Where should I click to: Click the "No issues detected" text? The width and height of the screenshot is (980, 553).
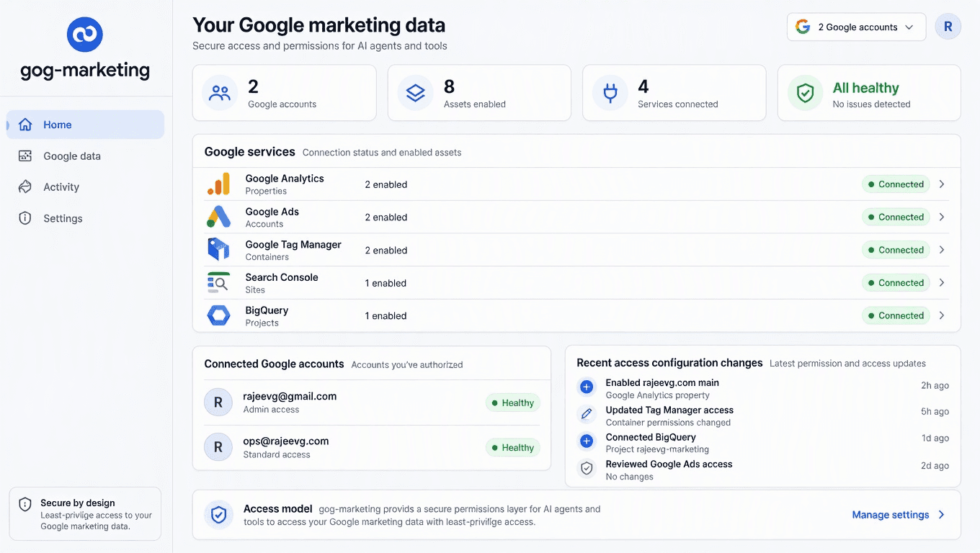click(871, 104)
